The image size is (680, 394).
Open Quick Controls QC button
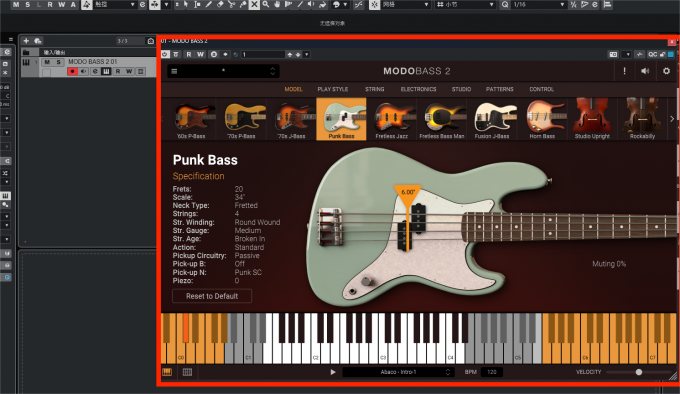(652, 54)
